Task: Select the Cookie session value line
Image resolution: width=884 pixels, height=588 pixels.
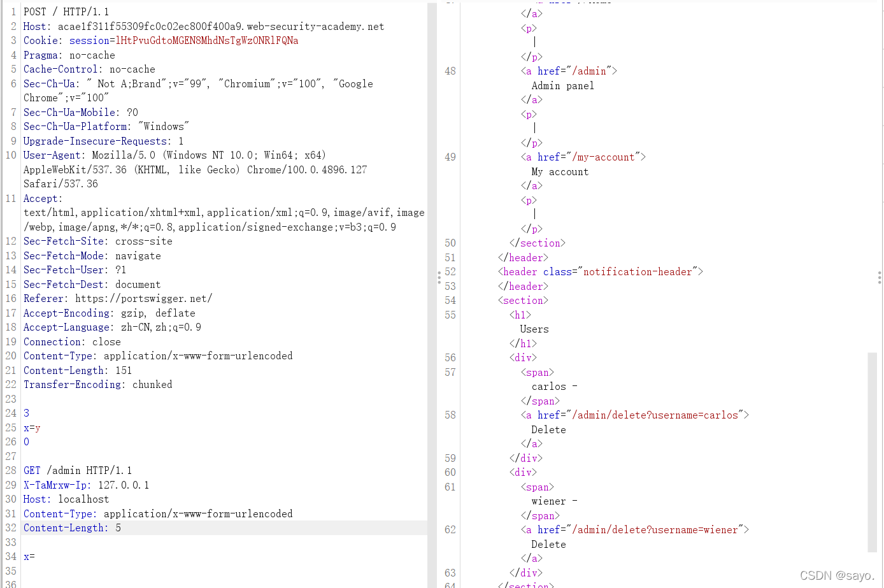Action: click(161, 40)
